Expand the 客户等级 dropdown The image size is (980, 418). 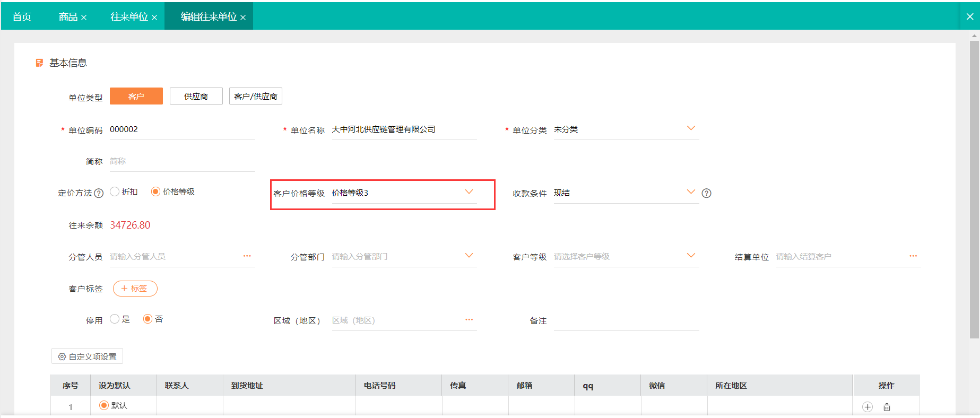(x=691, y=256)
